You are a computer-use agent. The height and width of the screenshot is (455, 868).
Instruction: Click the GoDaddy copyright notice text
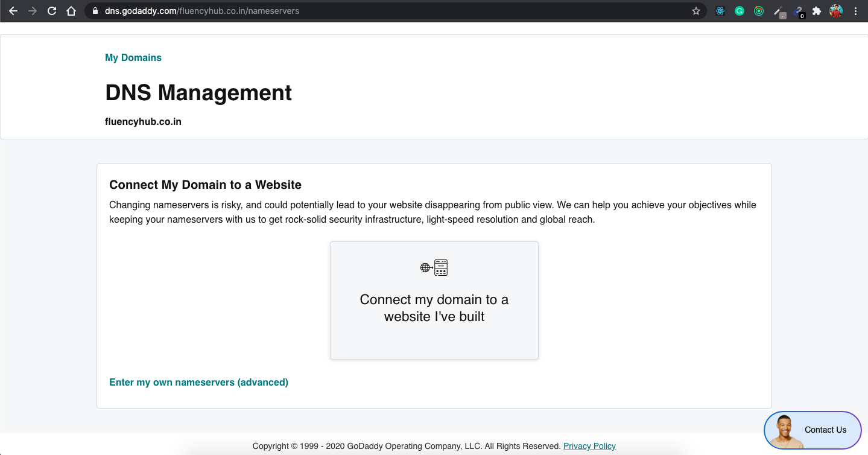click(407, 446)
